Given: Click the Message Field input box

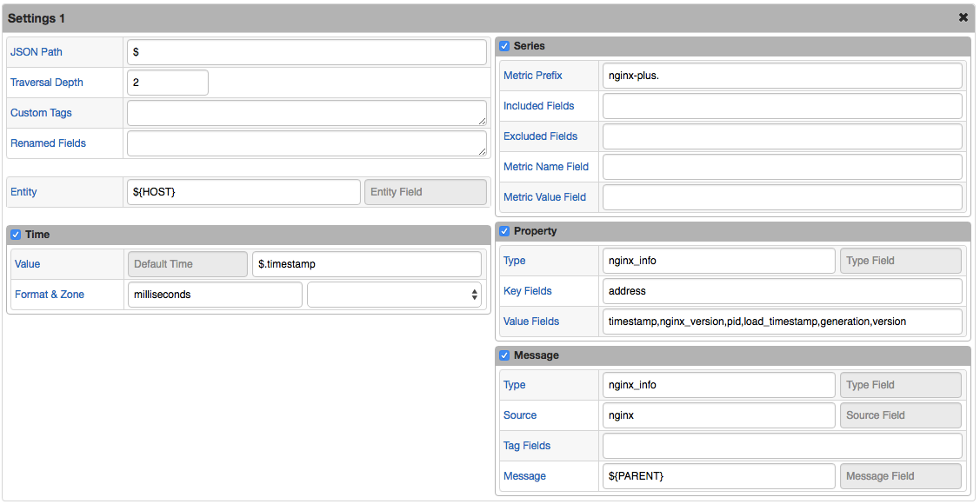Looking at the screenshot, I should pyautogui.click(x=901, y=476).
